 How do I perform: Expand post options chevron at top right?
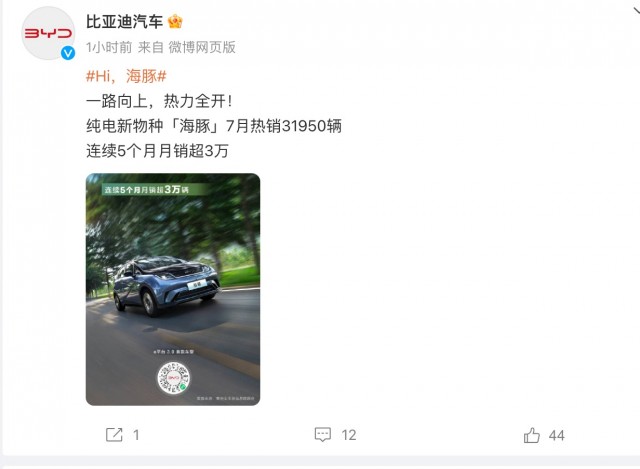tap(636, 9)
